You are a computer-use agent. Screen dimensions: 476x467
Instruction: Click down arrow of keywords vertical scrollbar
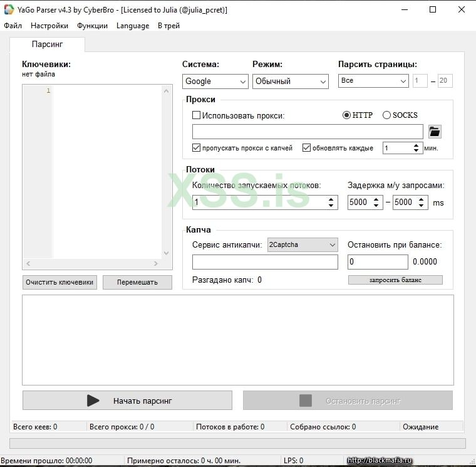pos(166,253)
